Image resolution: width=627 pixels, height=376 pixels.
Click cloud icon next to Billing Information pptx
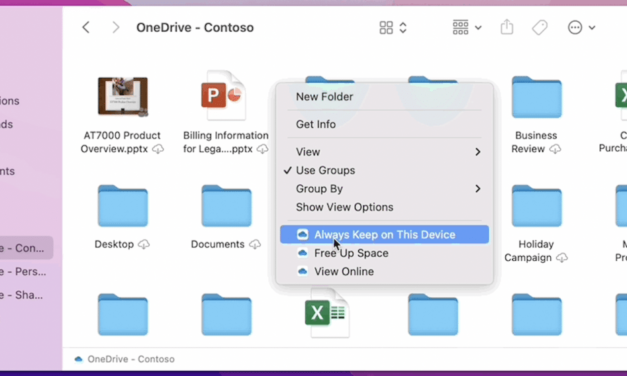point(262,149)
